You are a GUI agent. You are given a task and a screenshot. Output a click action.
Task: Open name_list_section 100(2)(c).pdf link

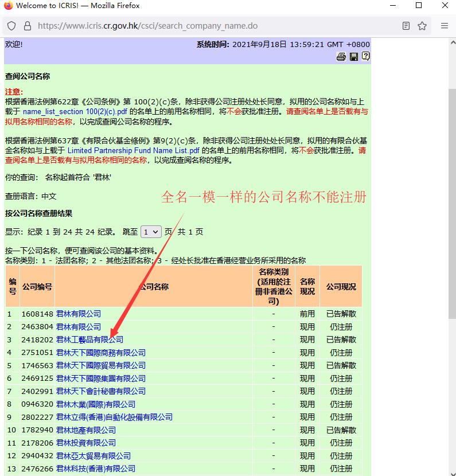coord(75,111)
